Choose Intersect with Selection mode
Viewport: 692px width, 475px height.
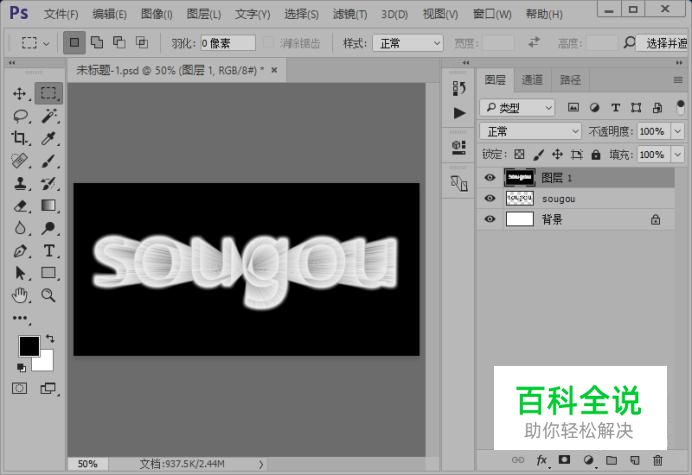coord(142,42)
